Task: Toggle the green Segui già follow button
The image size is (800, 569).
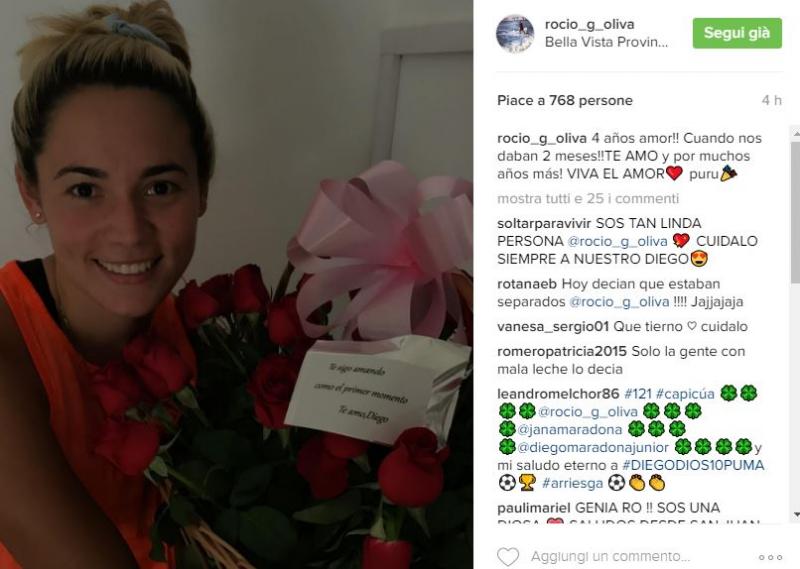Action: coord(737,33)
